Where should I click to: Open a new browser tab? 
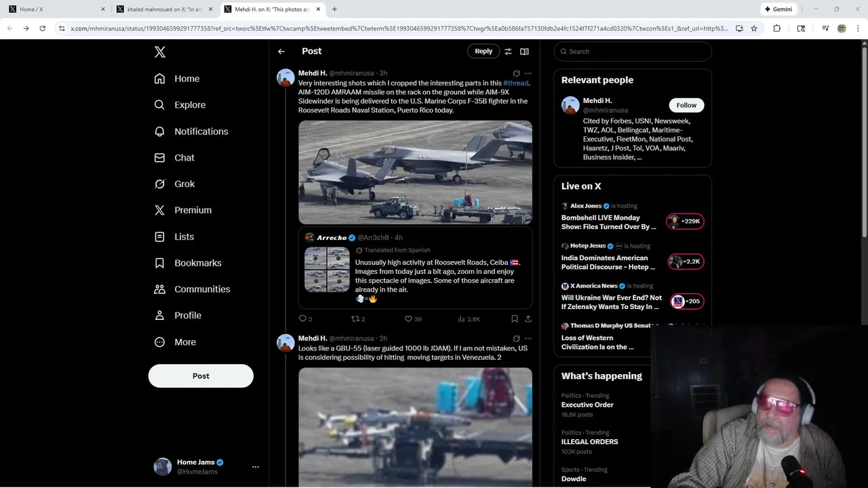pyautogui.click(x=334, y=9)
